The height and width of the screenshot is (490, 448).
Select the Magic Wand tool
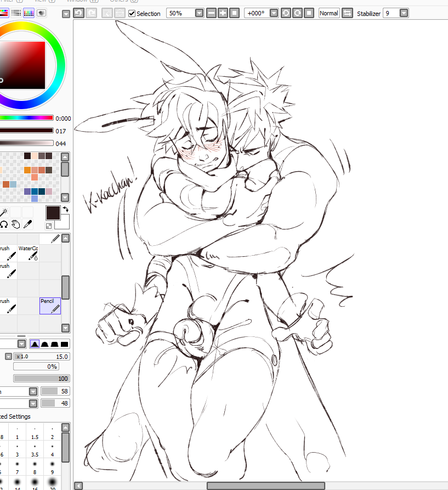coord(4,212)
